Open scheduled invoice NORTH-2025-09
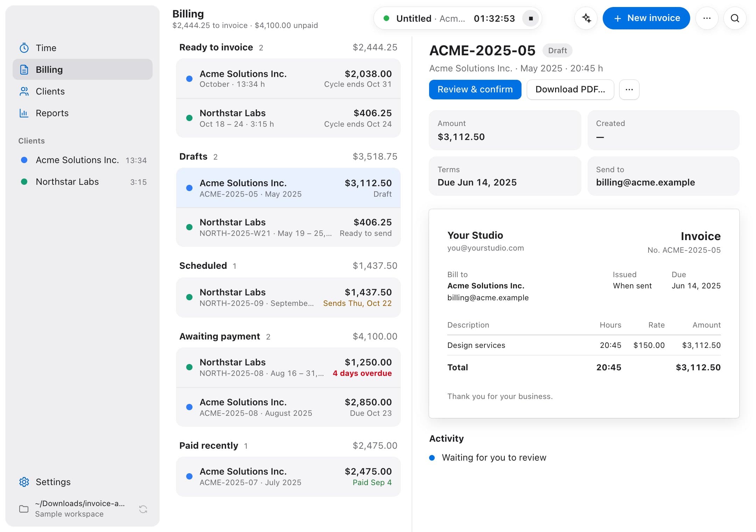Image resolution: width=756 pixels, height=532 pixels. coord(288,297)
